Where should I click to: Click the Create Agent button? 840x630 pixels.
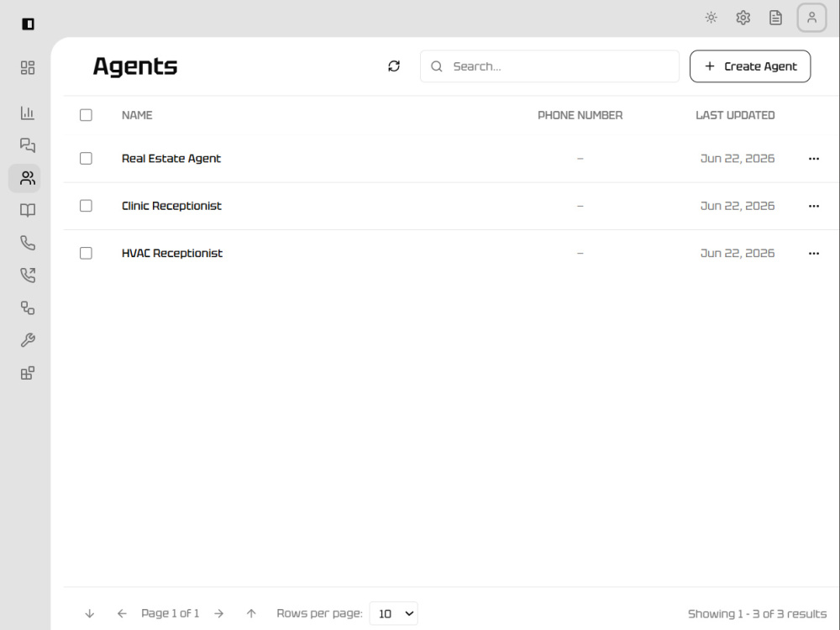tap(750, 66)
